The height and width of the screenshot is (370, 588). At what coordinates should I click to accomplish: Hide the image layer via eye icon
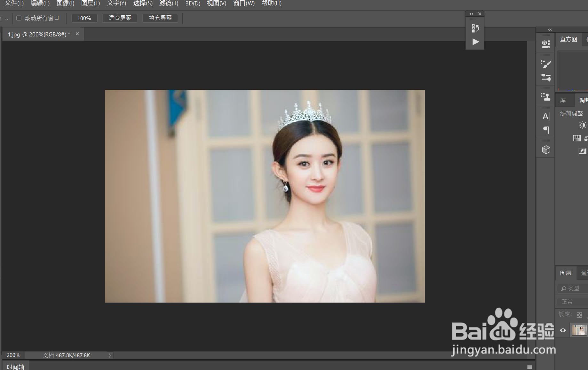click(562, 330)
